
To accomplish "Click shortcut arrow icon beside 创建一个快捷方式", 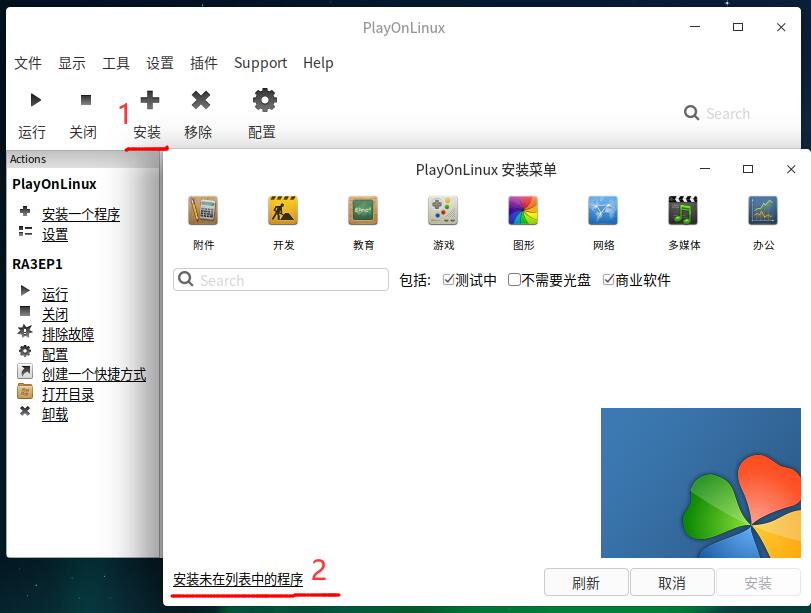I will tap(25, 371).
